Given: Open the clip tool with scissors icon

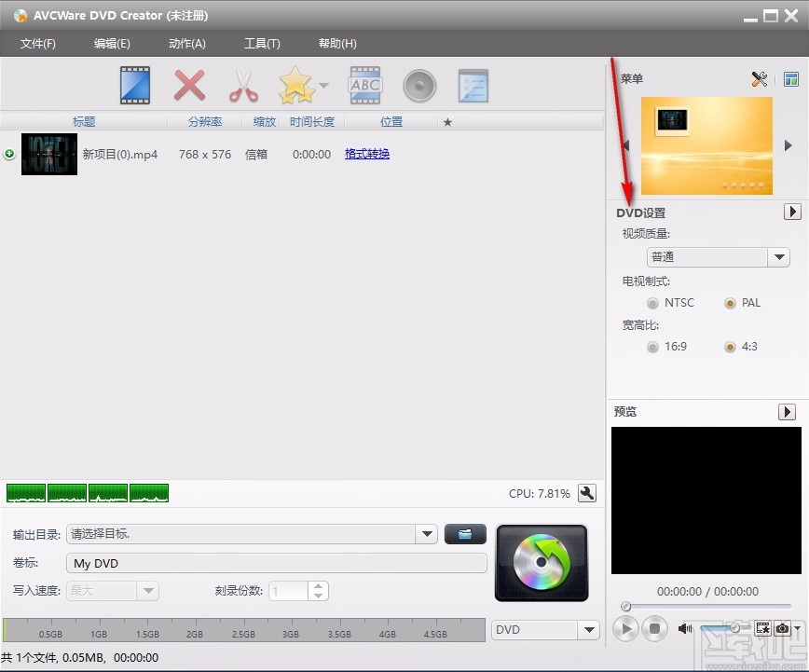Looking at the screenshot, I should [243, 85].
